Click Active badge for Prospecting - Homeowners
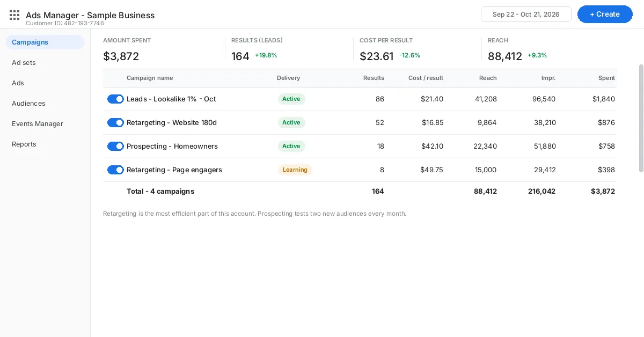 click(291, 146)
